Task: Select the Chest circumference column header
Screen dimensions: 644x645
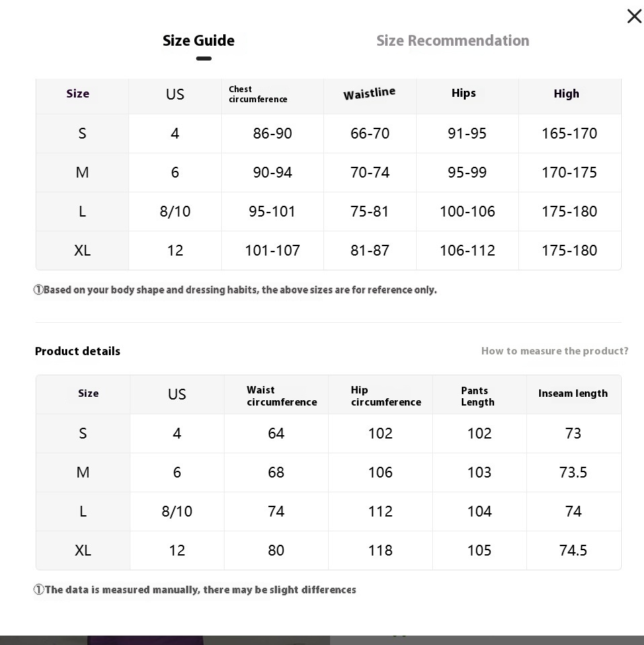Action: tap(258, 94)
